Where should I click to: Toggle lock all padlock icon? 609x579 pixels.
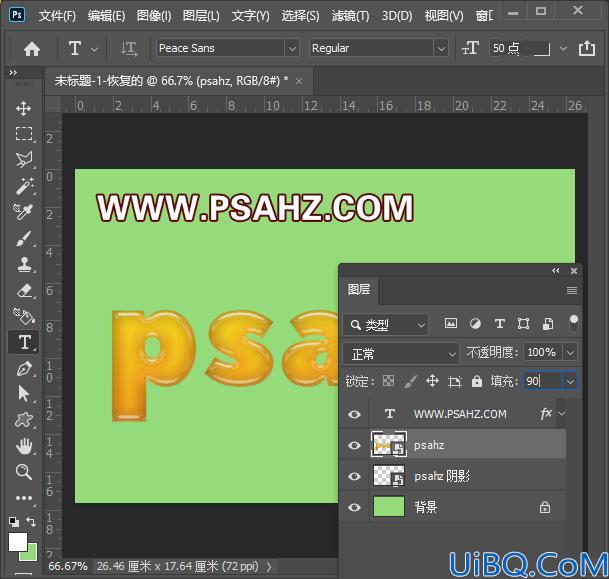(477, 381)
